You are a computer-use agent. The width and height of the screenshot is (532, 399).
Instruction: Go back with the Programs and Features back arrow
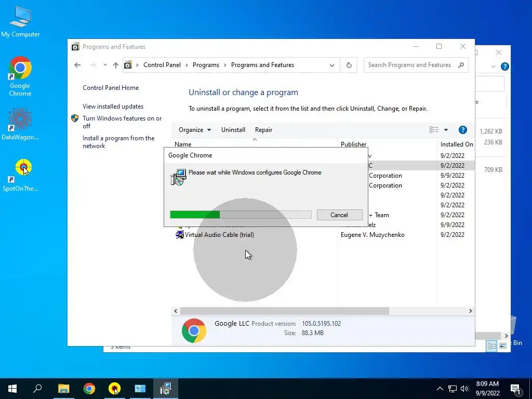77,65
